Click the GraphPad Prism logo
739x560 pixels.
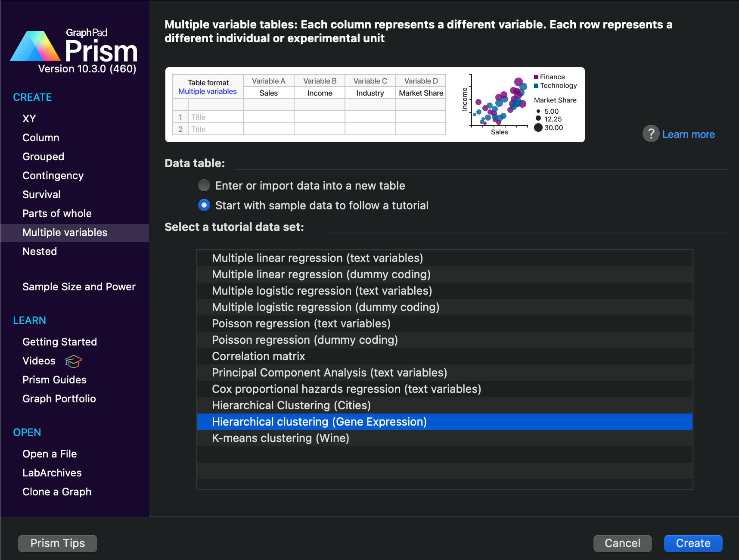(x=74, y=48)
